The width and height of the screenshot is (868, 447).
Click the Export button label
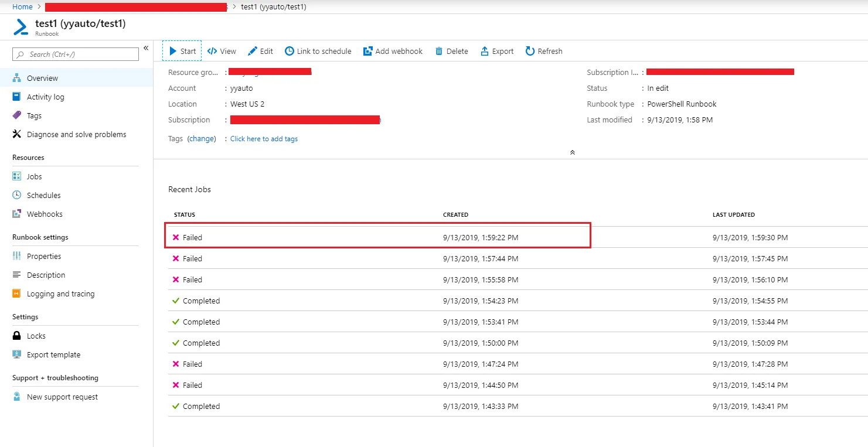point(503,51)
